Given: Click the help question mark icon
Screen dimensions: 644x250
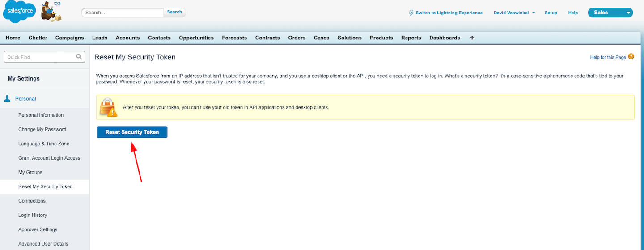Looking at the screenshot, I should click(631, 57).
